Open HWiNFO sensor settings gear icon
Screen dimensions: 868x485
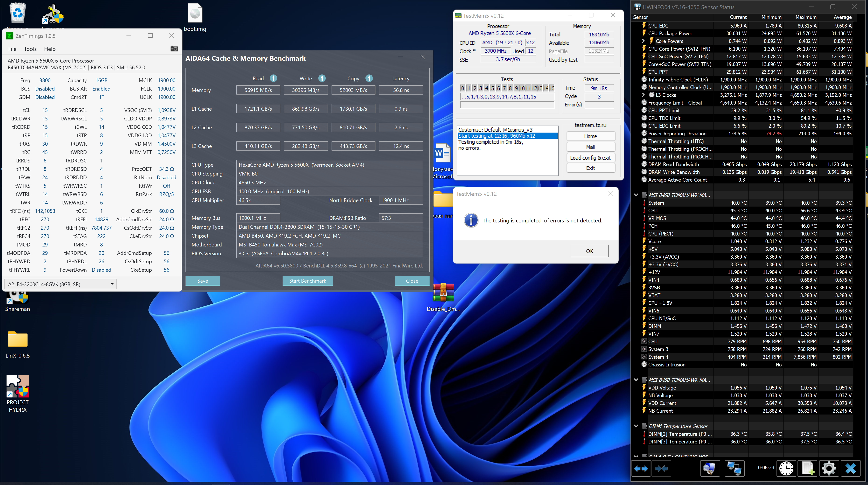click(829, 468)
